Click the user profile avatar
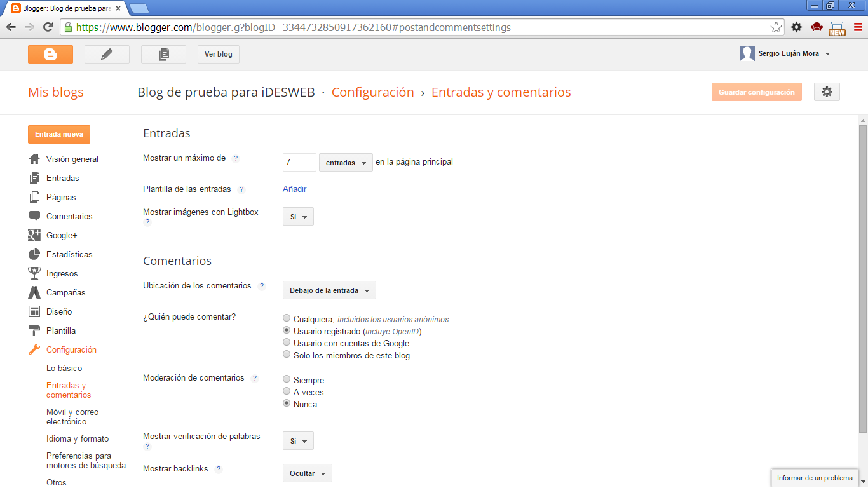This screenshot has height=488, width=868. tap(747, 53)
